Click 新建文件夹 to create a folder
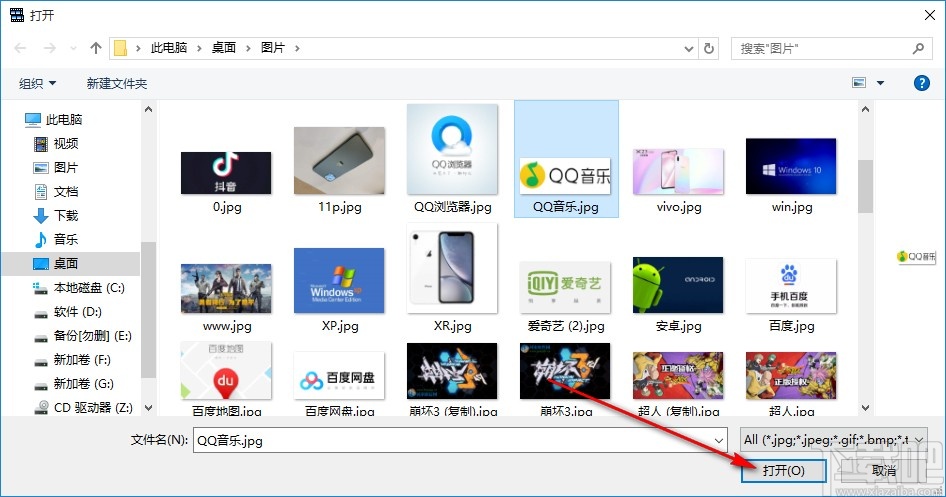 coord(116,83)
